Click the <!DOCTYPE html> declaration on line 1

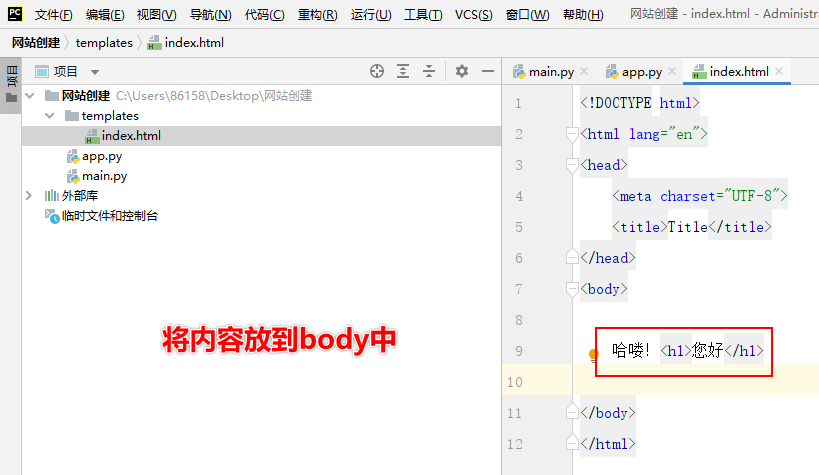tap(640, 103)
